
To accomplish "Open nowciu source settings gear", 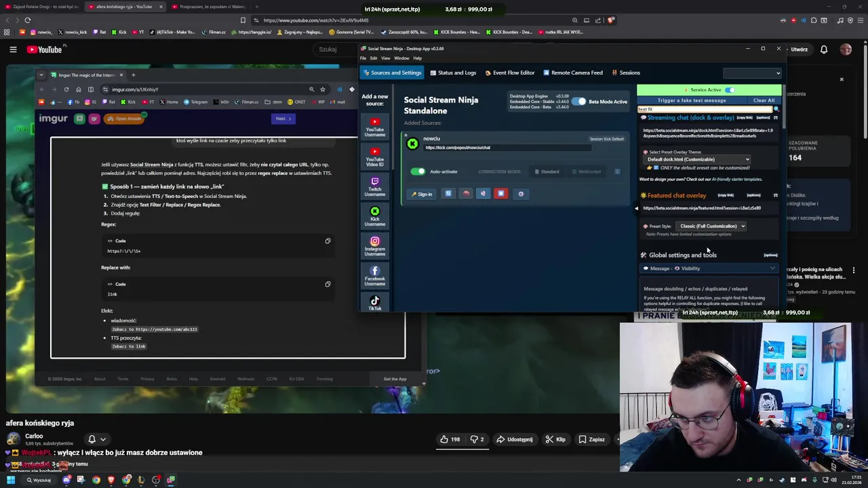I will [521, 194].
